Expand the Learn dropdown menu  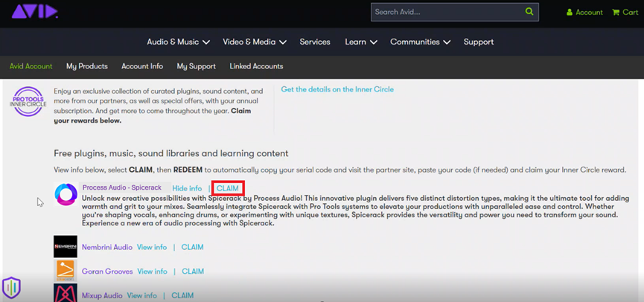[x=361, y=42]
